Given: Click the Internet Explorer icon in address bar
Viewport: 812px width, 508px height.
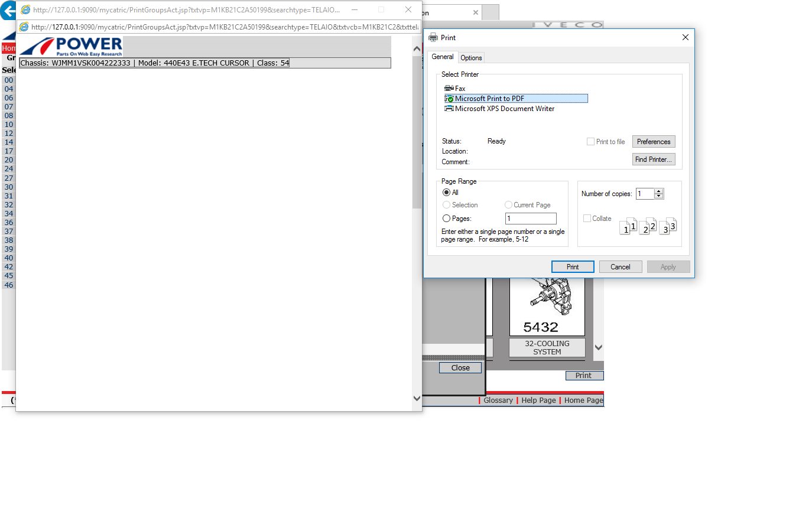Looking at the screenshot, I should [24, 27].
